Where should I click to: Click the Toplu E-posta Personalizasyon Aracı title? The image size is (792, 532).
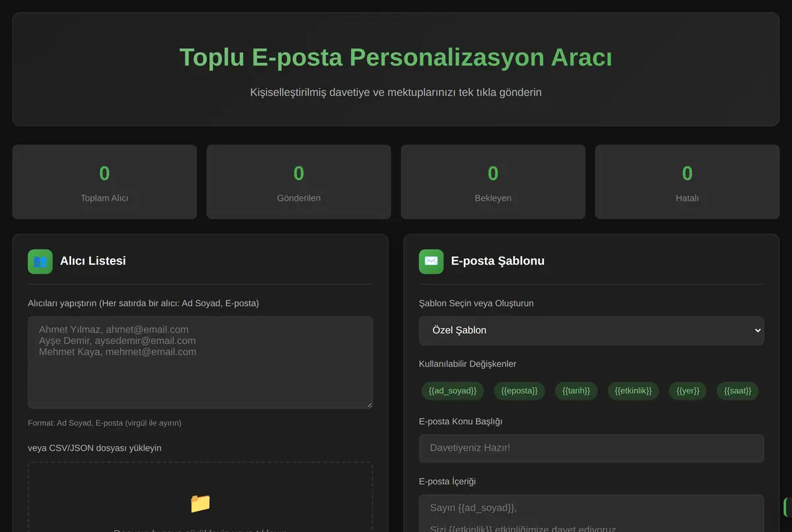(396, 57)
